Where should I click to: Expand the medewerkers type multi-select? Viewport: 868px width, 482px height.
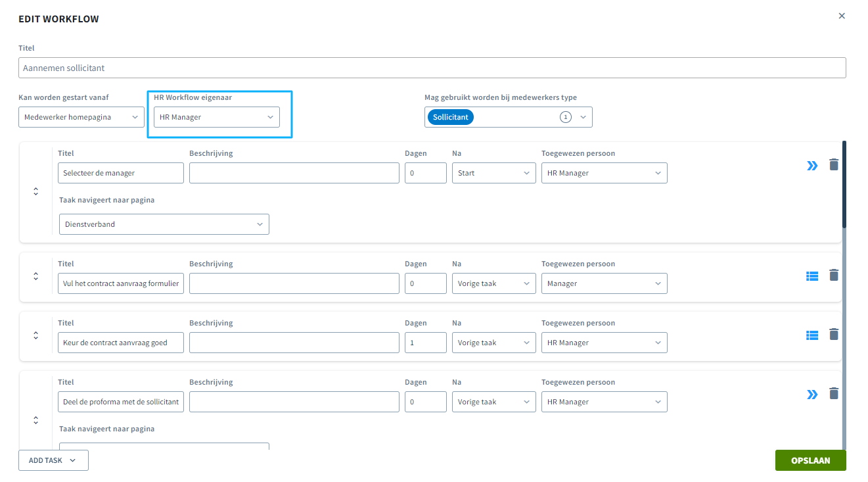pyautogui.click(x=582, y=117)
